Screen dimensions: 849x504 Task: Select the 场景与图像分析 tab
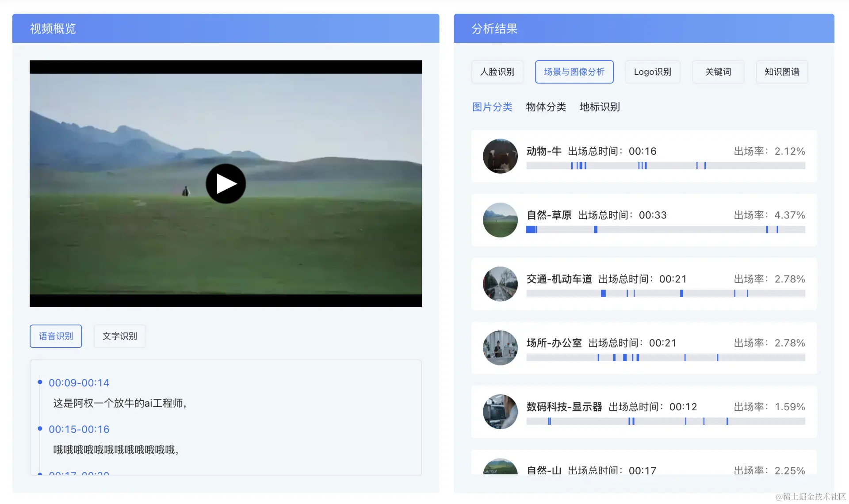pos(574,72)
